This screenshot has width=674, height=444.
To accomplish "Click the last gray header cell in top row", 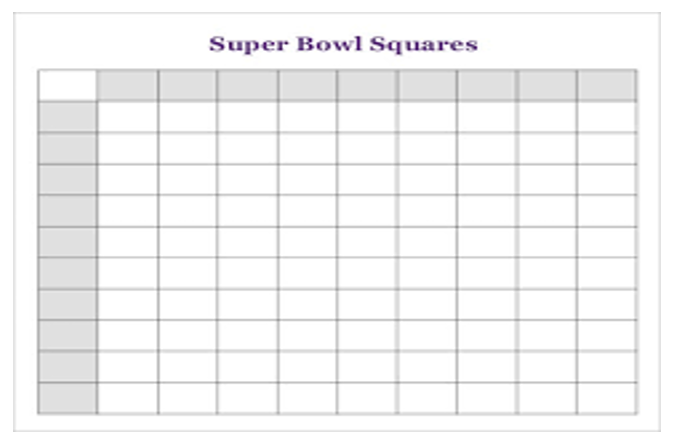I will click(607, 86).
